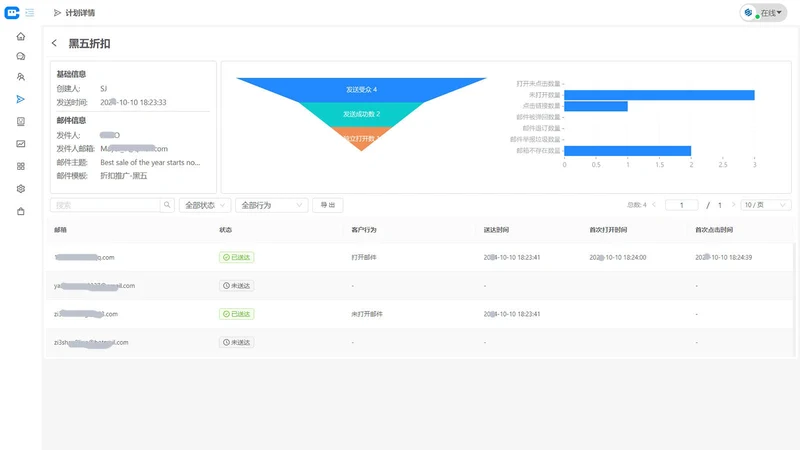This screenshot has width=800, height=450.
Task: Collapse the sidebar with the menu-fold icon
Action: tap(30, 13)
